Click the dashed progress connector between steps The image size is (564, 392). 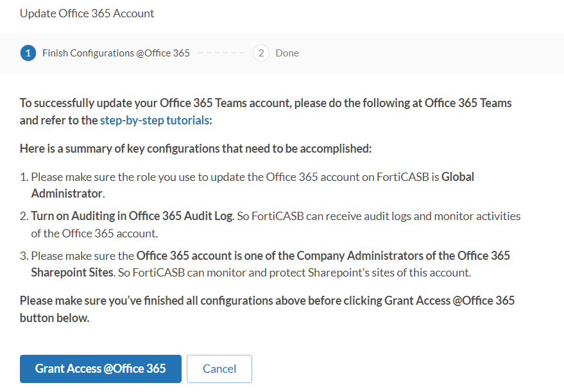222,53
